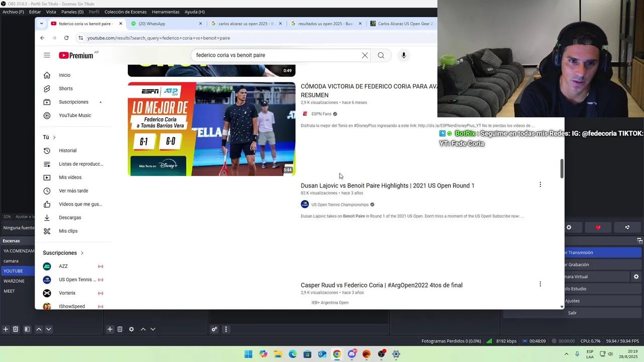Screen dimensions: 644x362
Task: Delete selected scene in OBS Escenas
Action: click(x=16, y=329)
